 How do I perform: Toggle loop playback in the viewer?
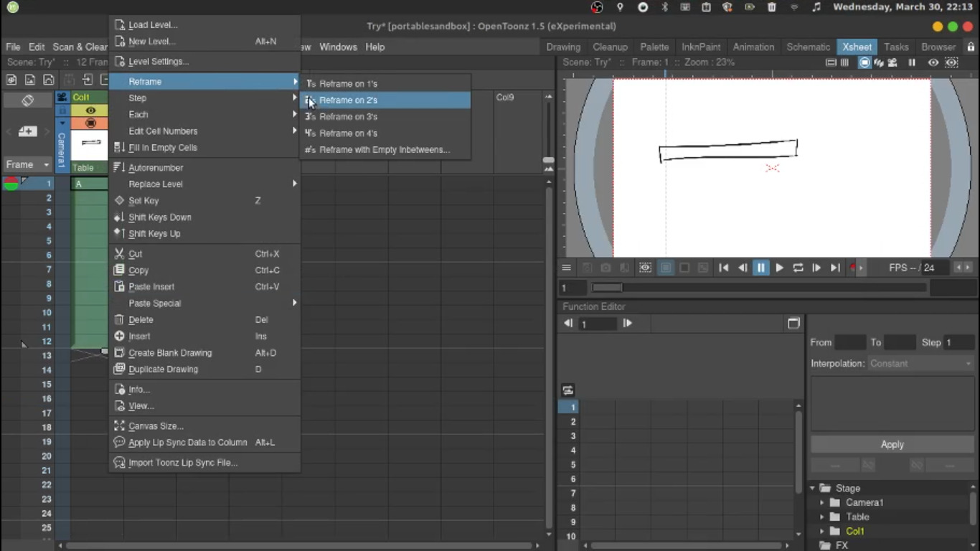[798, 268]
